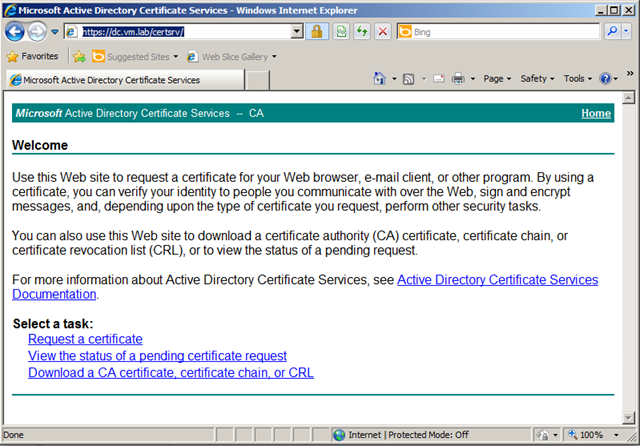
Task: Click the Welcome heading text
Action: coord(40,145)
